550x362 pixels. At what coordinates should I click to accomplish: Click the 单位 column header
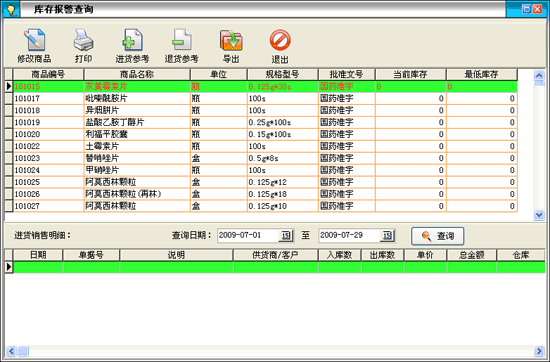click(219, 74)
